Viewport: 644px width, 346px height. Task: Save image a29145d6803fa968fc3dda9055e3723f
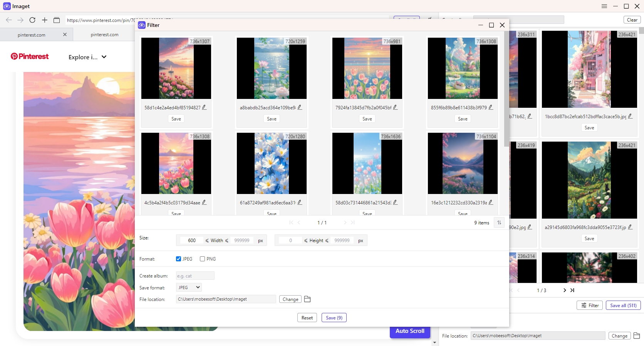click(x=589, y=238)
